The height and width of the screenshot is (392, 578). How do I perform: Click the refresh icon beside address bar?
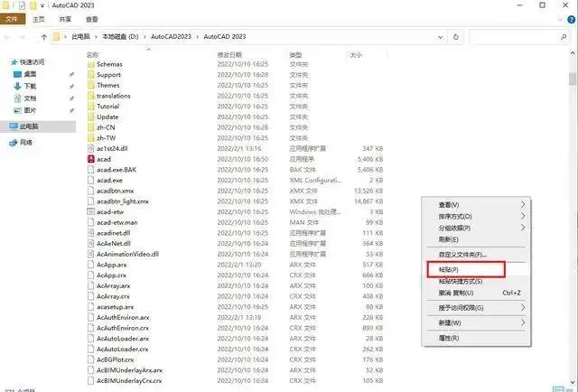click(455, 37)
